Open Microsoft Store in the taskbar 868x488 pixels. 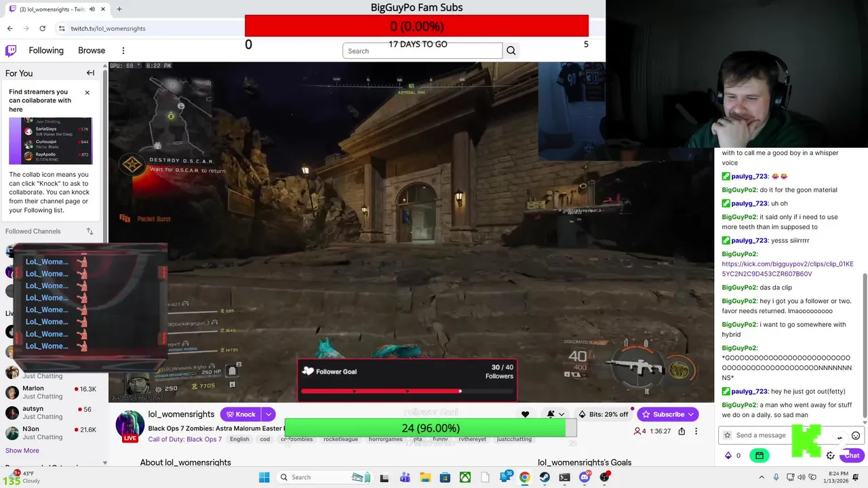coord(445,477)
